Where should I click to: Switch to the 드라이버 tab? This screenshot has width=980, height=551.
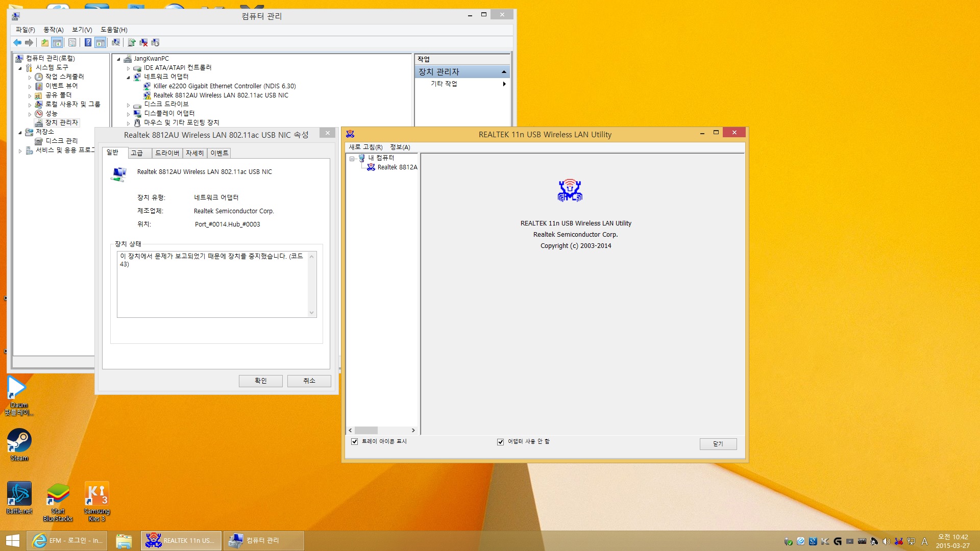coord(167,153)
